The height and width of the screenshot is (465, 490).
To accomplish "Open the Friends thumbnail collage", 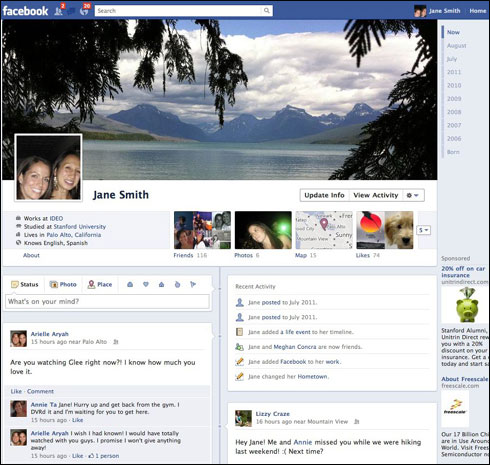I will [x=202, y=230].
